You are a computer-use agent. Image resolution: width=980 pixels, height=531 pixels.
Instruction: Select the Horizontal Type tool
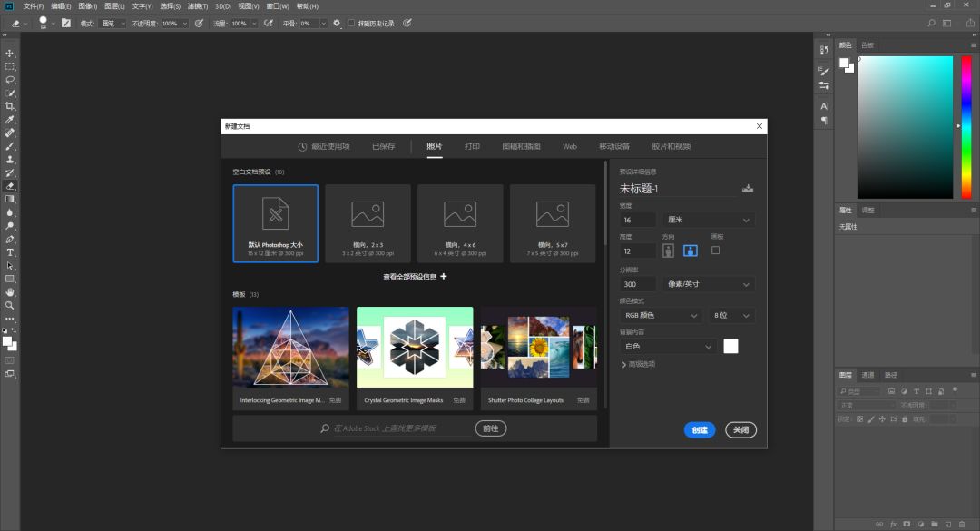coord(10,252)
